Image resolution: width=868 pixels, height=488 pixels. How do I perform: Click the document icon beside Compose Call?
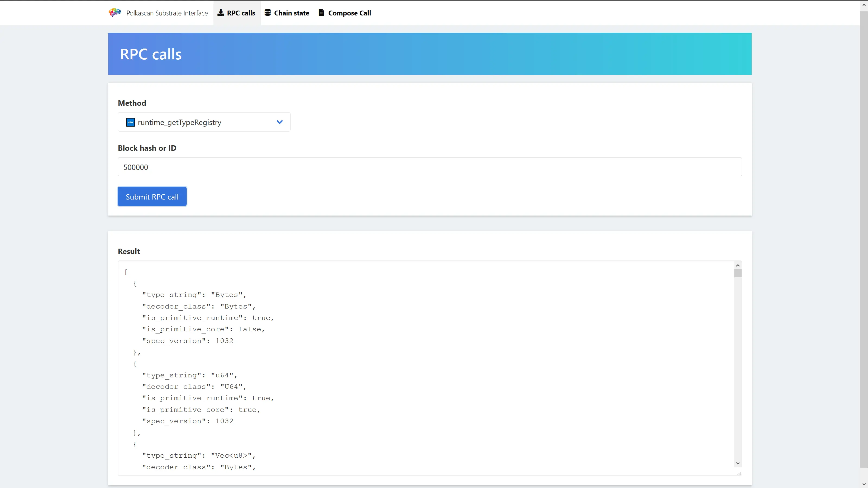(321, 12)
